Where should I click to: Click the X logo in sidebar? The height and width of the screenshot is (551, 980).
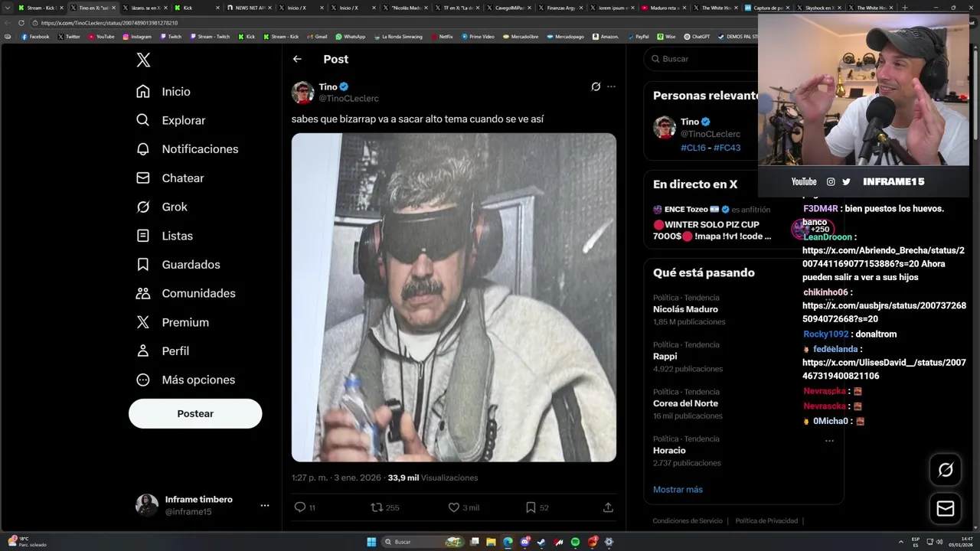pyautogui.click(x=143, y=60)
